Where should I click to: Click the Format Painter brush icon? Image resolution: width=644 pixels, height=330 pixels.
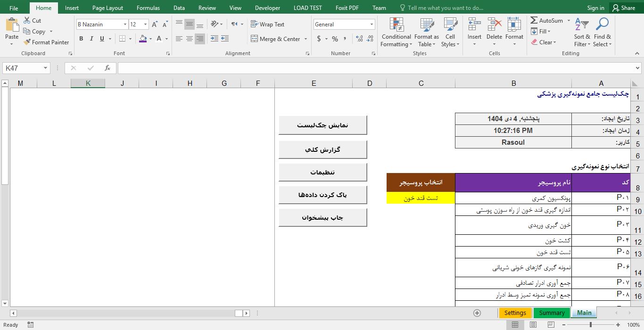tap(27, 42)
